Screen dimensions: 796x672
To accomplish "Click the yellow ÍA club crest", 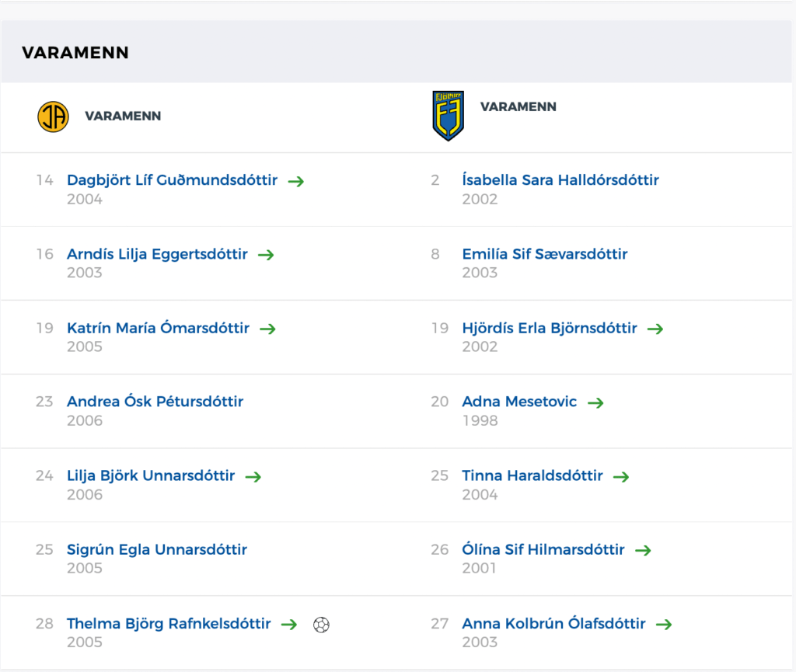I will (54, 117).
